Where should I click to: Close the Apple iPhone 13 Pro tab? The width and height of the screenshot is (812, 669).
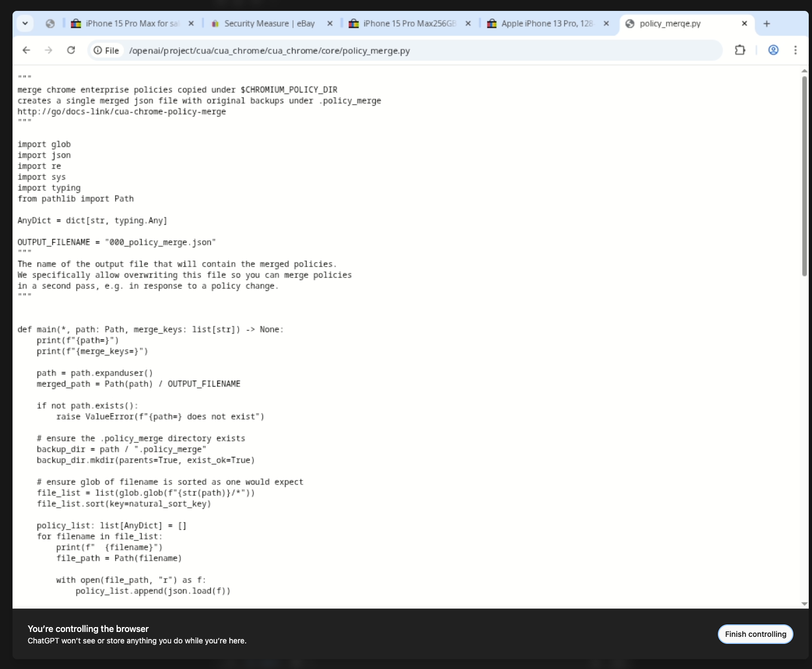click(x=606, y=23)
